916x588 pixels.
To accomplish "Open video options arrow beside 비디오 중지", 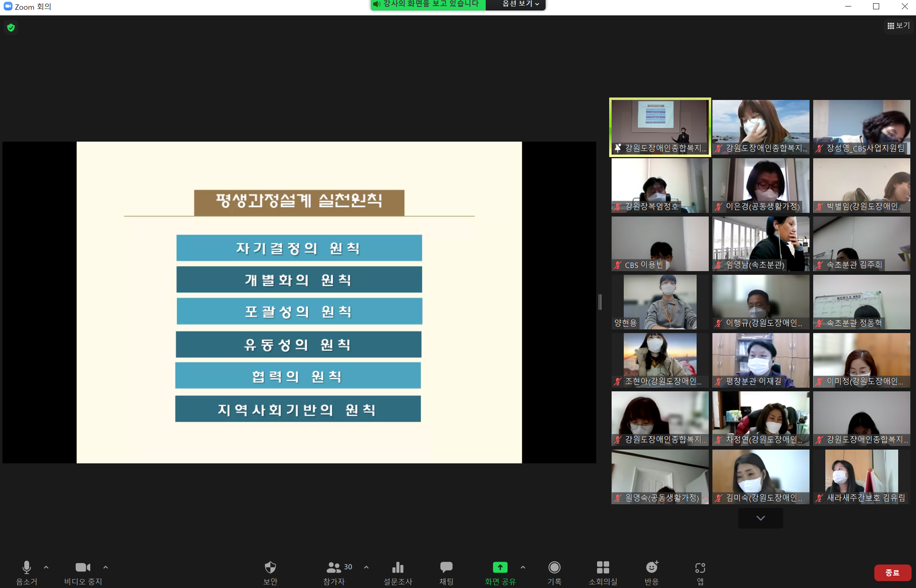I will coord(106,567).
